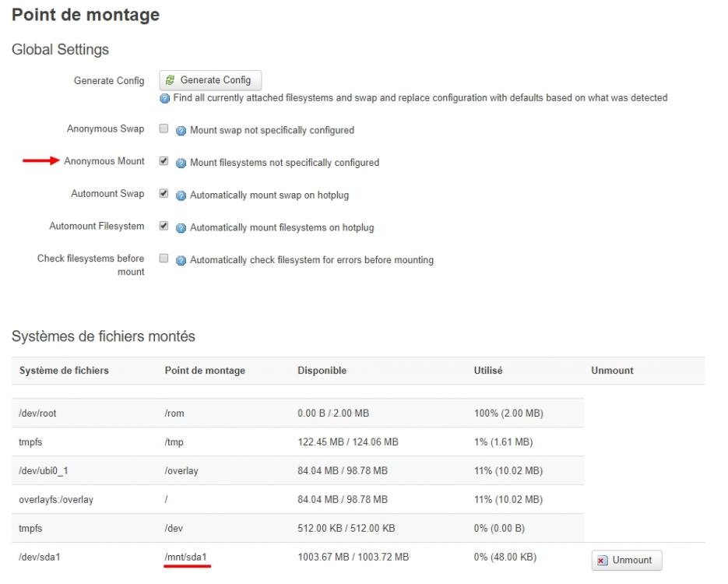728x584 pixels.
Task: Click the Disponible column header
Action: [x=322, y=371]
